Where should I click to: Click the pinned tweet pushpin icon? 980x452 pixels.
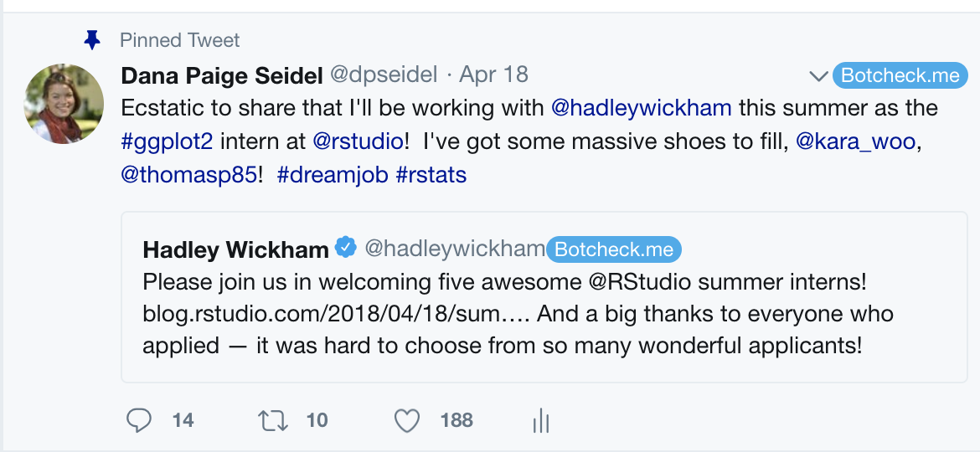pos(92,41)
